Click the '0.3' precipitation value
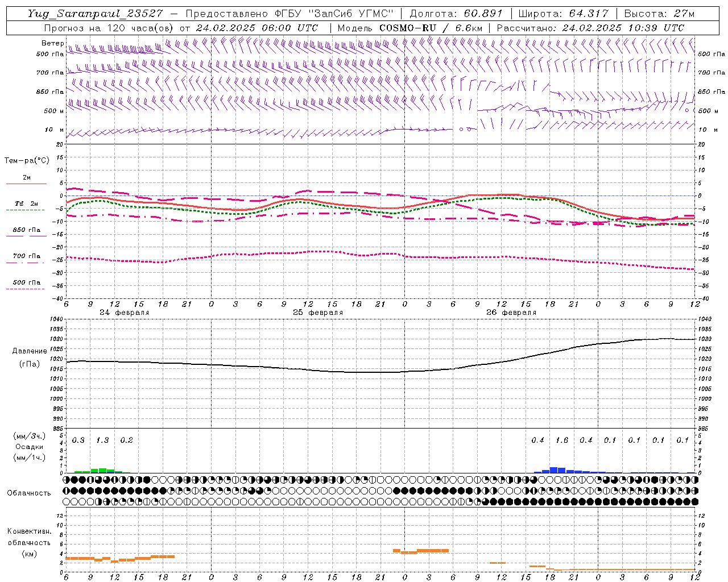The width and height of the screenshot is (728, 582). tap(78, 440)
